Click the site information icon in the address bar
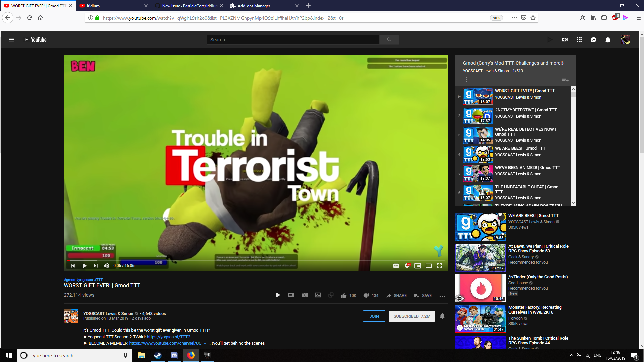Viewport: 644px width, 362px height. click(91, 18)
